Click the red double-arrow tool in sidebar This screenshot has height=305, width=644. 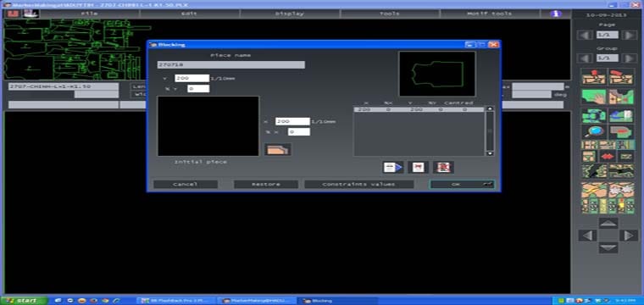[607, 157]
